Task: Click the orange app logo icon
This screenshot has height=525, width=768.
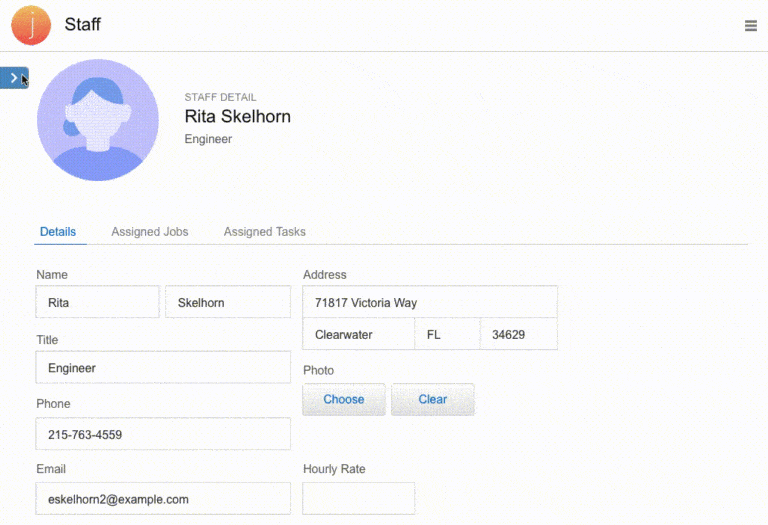Action: point(31,25)
